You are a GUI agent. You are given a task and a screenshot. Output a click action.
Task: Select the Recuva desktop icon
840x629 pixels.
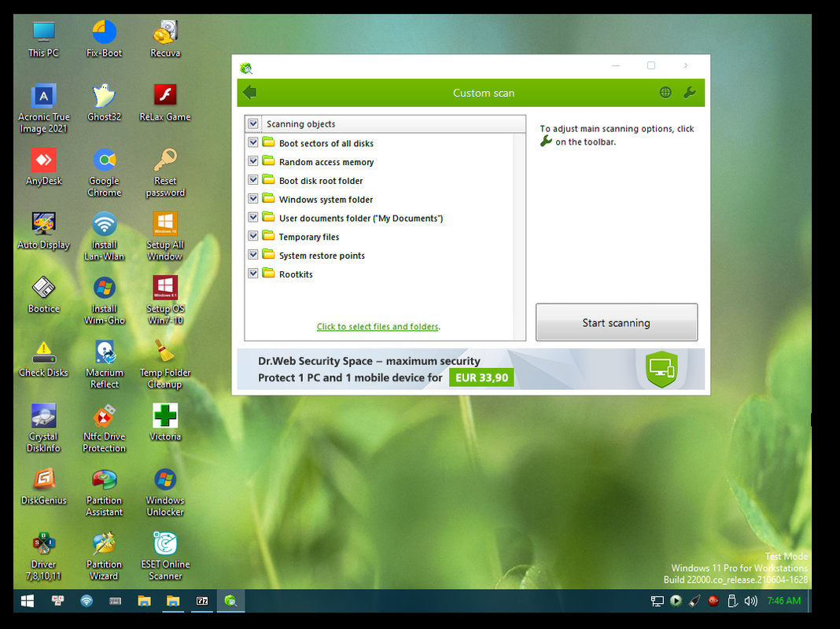click(x=165, y=39)
